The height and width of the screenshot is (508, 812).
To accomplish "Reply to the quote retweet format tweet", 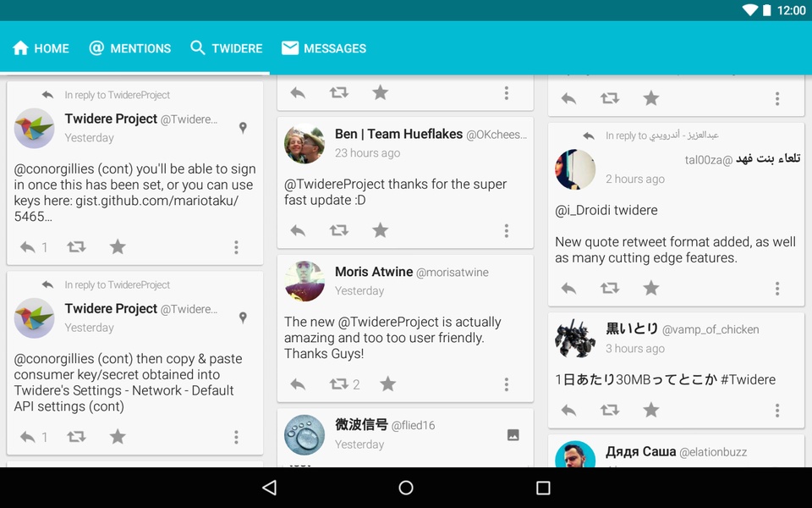I will tap(568, 288).
